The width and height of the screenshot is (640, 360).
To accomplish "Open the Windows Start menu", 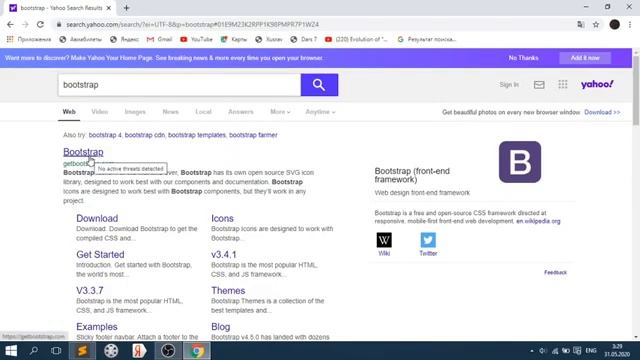I will pyautogui.click(x=11, y=351).
